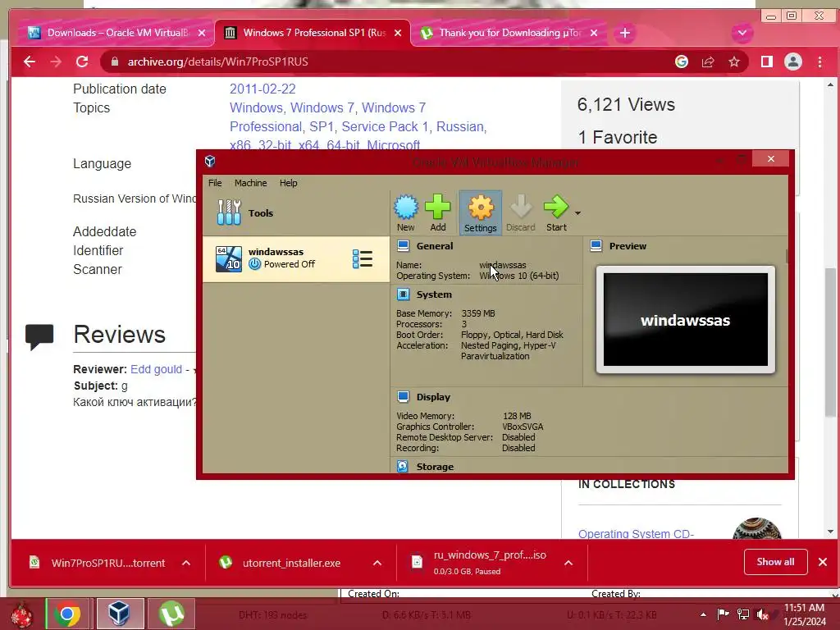Expand the ru_windows_7_prof iso download options
The width and height of the screenshot is (840, 630).
568,563
